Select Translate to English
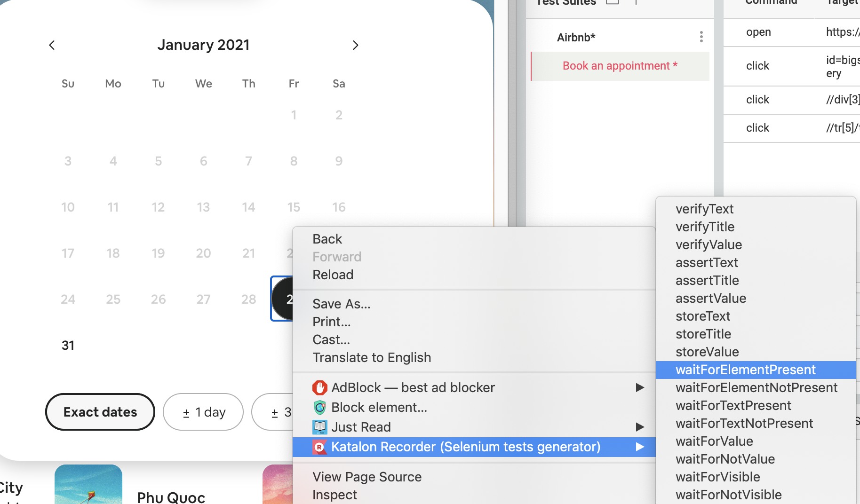Image resolution: width=860 pixels, height=504 pixels. (474, 357)
